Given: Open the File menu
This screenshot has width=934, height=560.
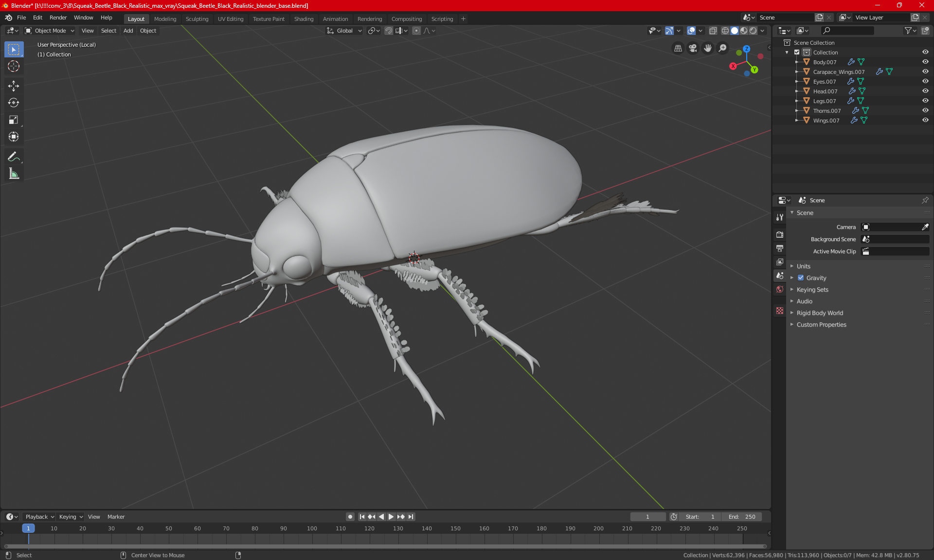Looking at the screenshot, I should click(x=21, y=17).
